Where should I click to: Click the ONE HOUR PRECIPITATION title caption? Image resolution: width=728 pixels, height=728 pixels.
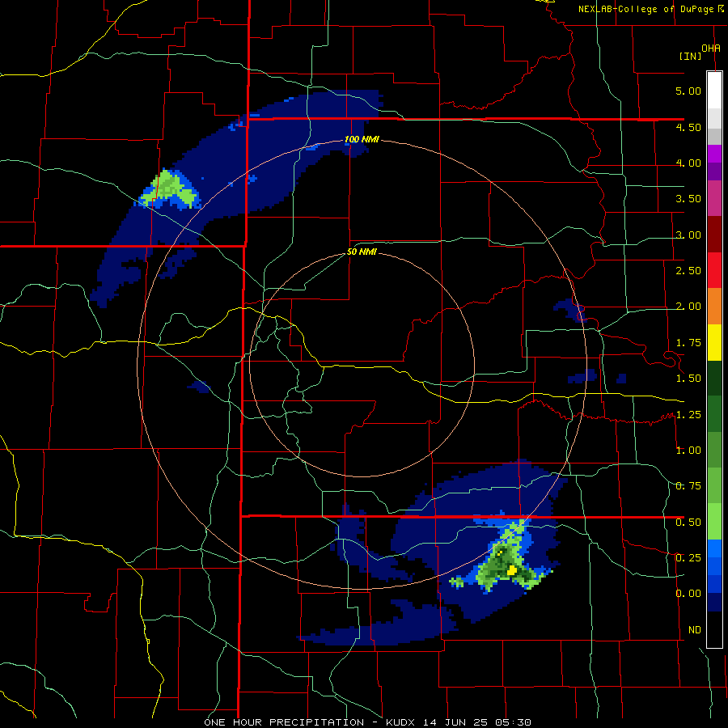pos(368,722)
